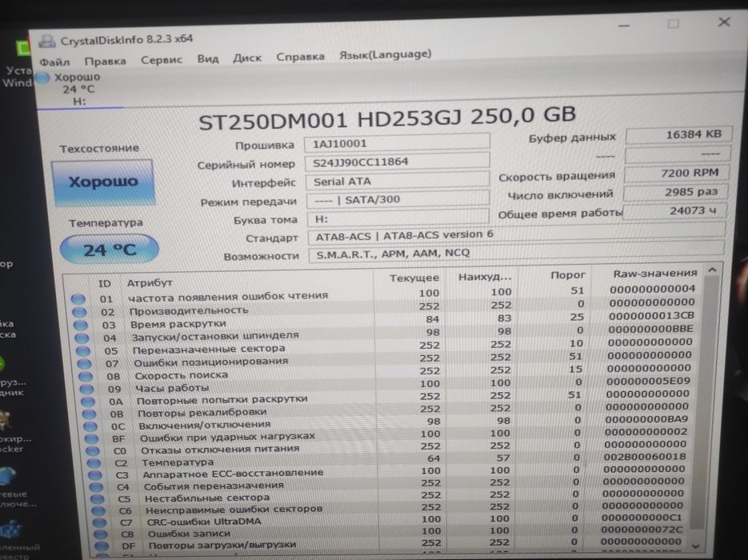Click the Интерфейс field Serial ATA

point(398,181)
